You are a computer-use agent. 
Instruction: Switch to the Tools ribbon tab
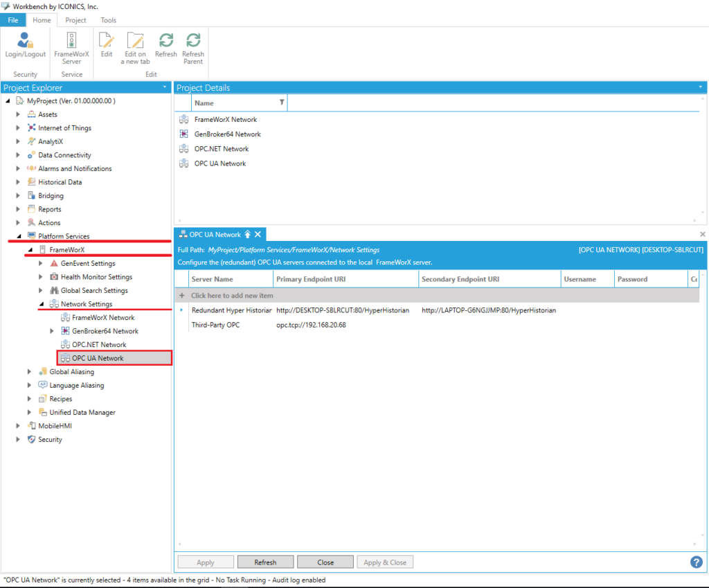pos(109,20)
